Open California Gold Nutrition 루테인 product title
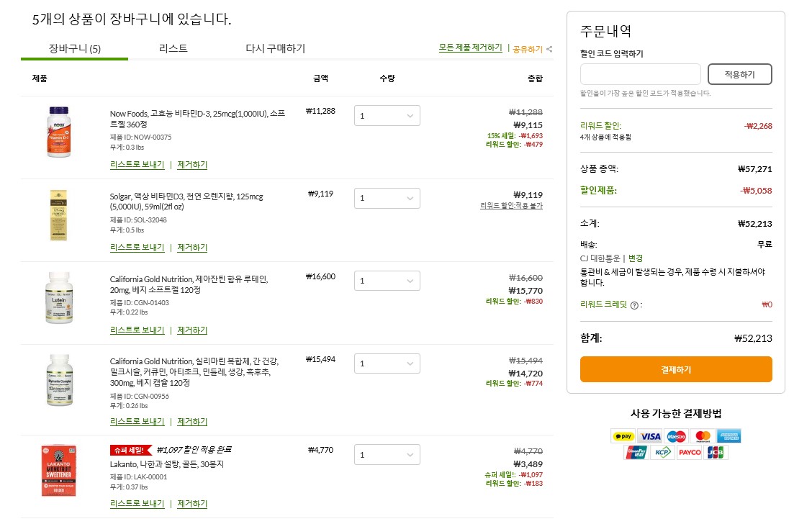 tap(189, 284)
